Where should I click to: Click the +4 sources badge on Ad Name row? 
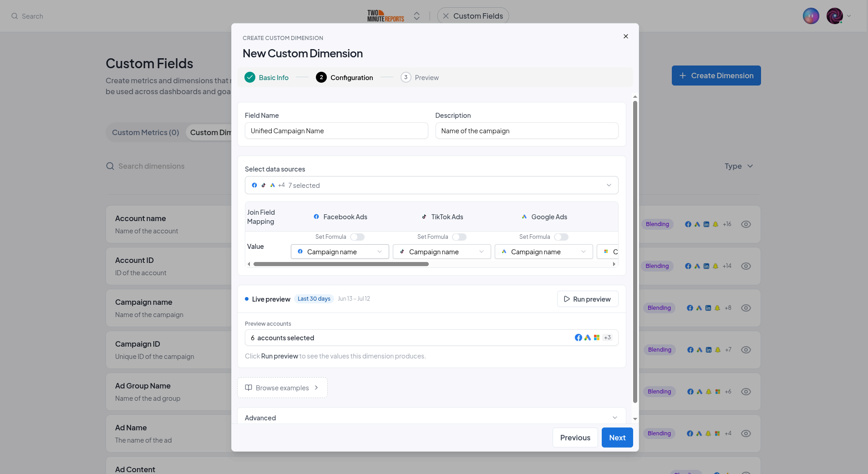coord(728,434)
